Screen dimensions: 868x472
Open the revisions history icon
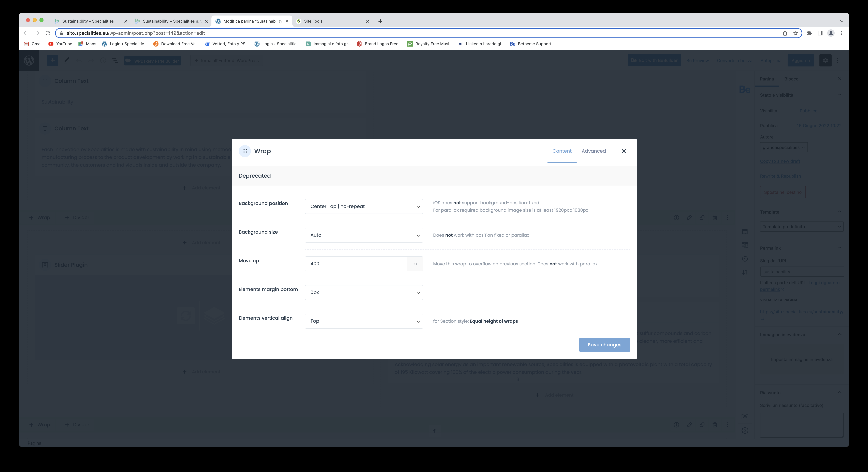tap(745, 259)
